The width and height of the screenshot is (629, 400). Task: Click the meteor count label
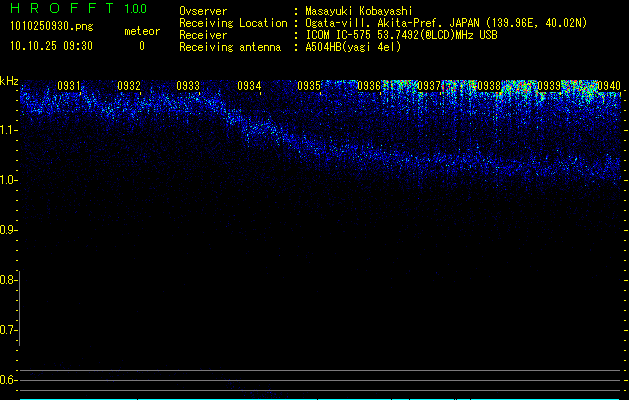[142, 31]
